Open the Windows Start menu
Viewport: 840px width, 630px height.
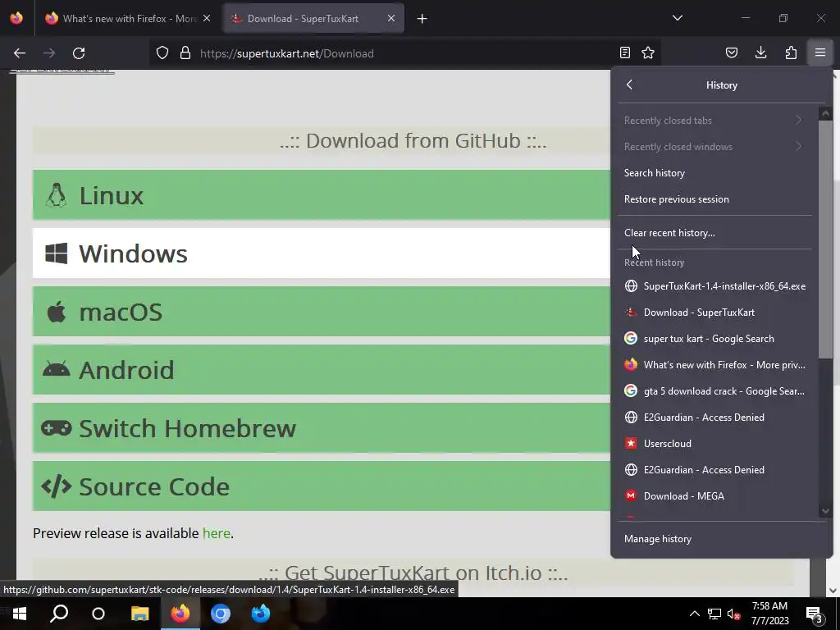pos(20,614)
